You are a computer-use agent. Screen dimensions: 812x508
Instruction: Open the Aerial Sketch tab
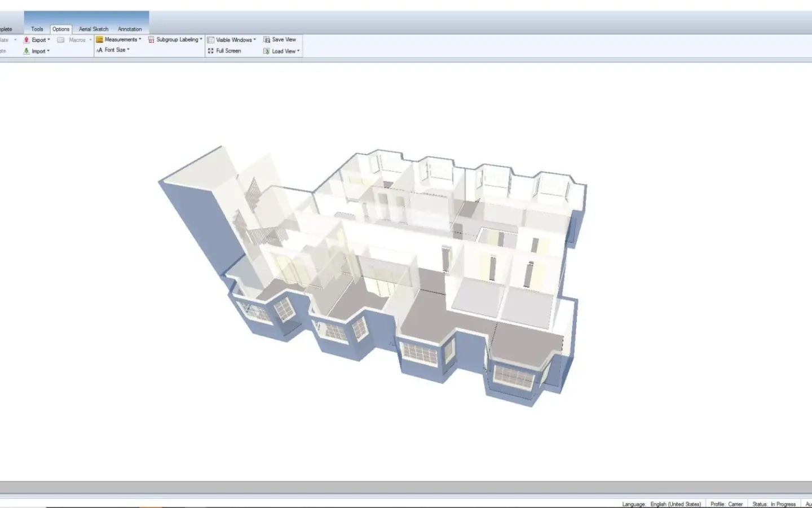(94, 29)
